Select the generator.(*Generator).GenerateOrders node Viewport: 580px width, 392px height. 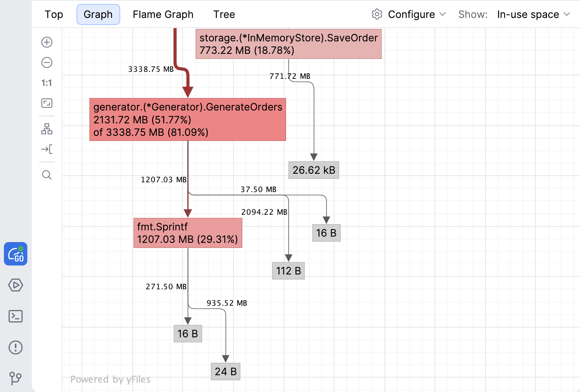point(188,119)
